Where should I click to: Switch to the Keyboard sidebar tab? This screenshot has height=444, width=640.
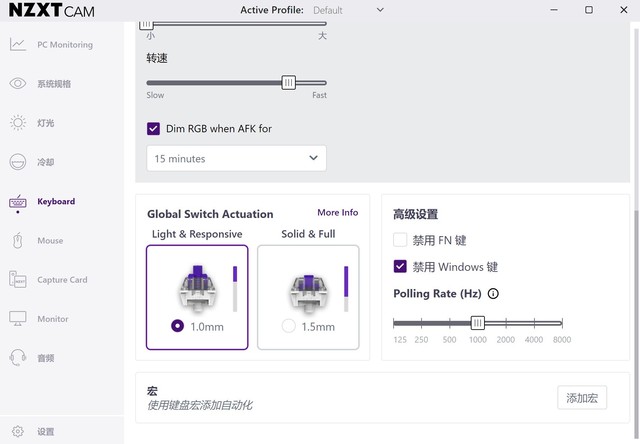coord(56,202)
